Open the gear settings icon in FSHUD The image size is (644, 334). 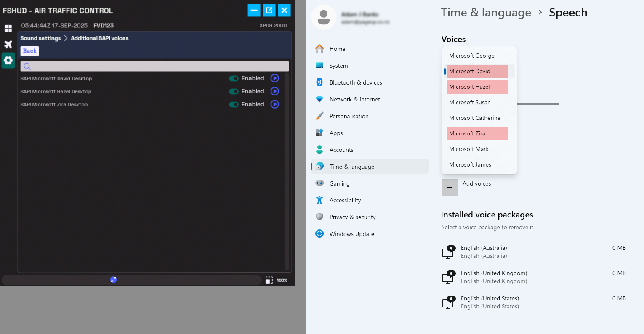click(x=8, y=60)
